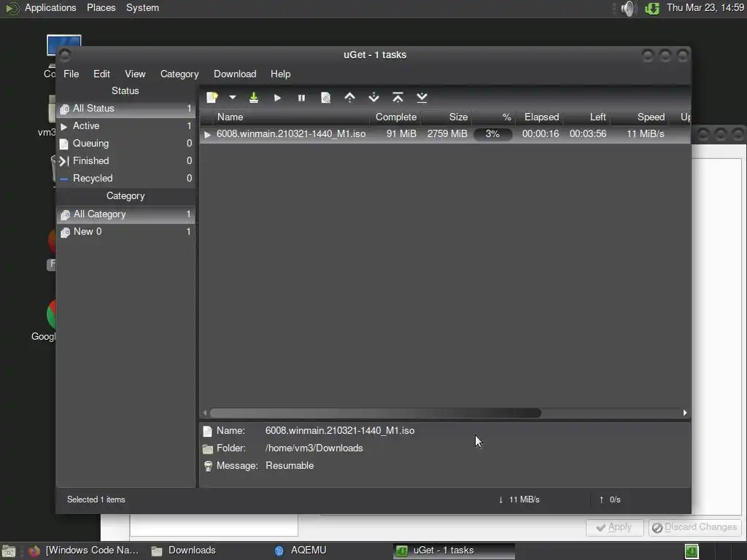Viewport: 747px width, 560px height.
Task: Click the volume speaker icon in system tray
Action: (x=629, y=8)
